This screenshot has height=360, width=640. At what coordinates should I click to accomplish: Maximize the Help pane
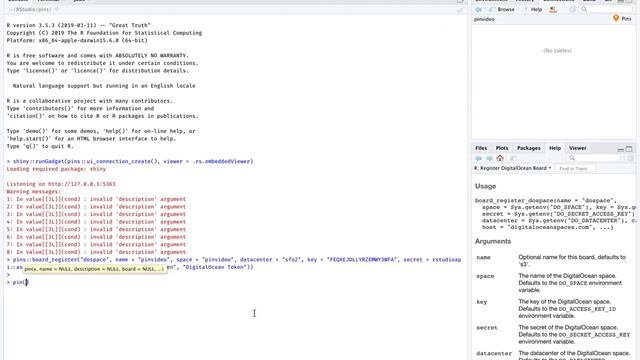point(629,149)
